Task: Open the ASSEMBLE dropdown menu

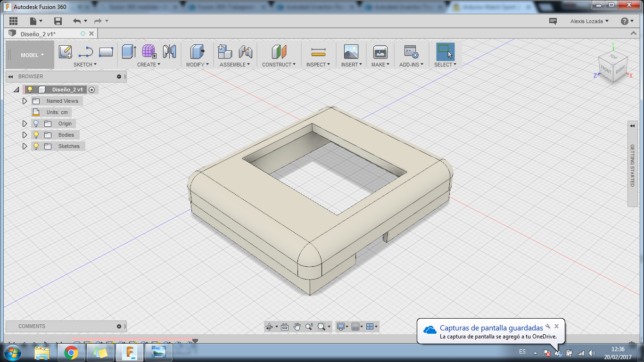Action: 235,65
